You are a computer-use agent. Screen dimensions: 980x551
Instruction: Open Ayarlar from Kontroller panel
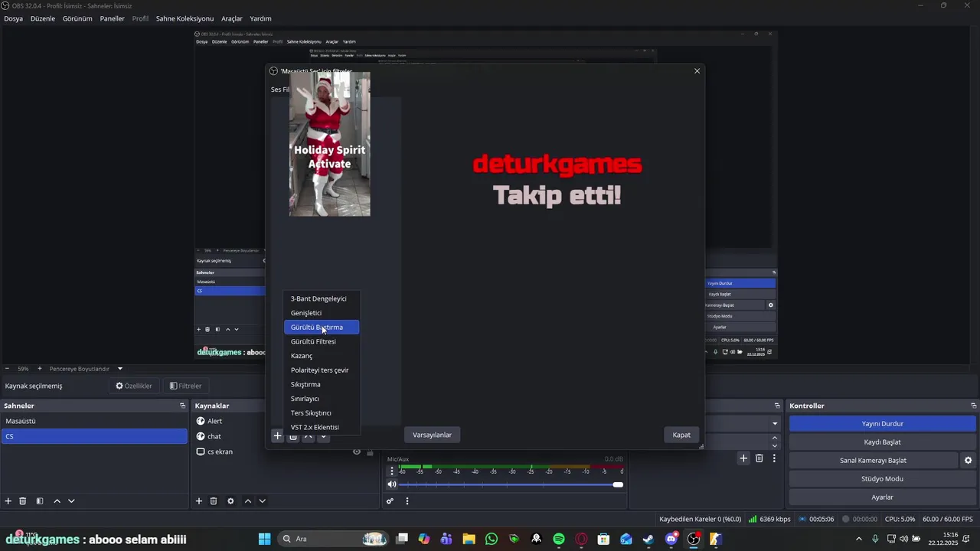coord(882,497)
